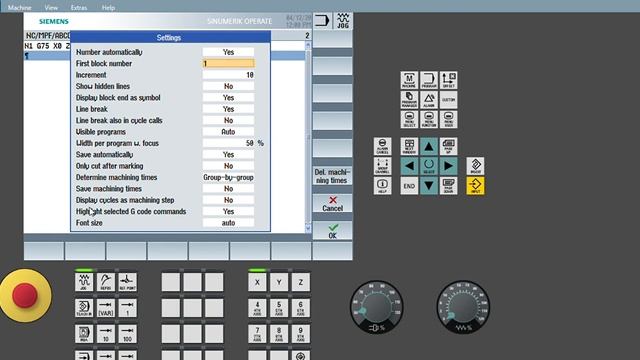640x360 pixels.
Task: Click the rapid override dial at right
Action: (463, 307)
